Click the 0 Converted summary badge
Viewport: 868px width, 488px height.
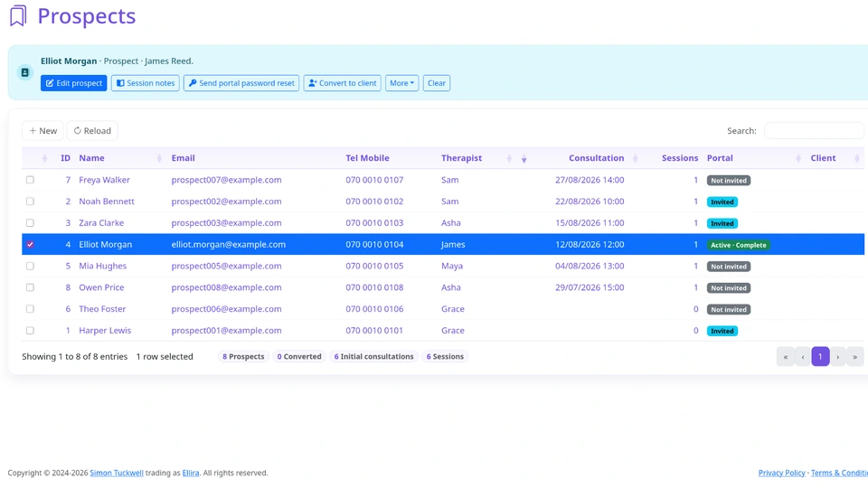(x=299, y=357)
